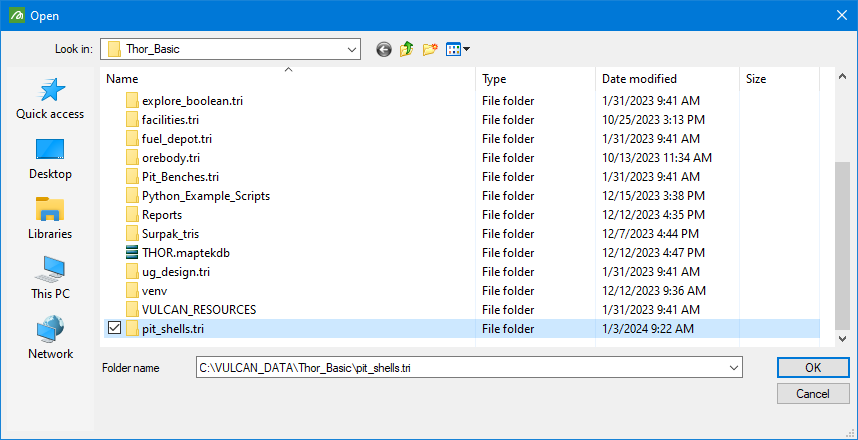858x440 pixels.
Task: Click the pit_shells.tri folder name
Action: click(173, 329)
